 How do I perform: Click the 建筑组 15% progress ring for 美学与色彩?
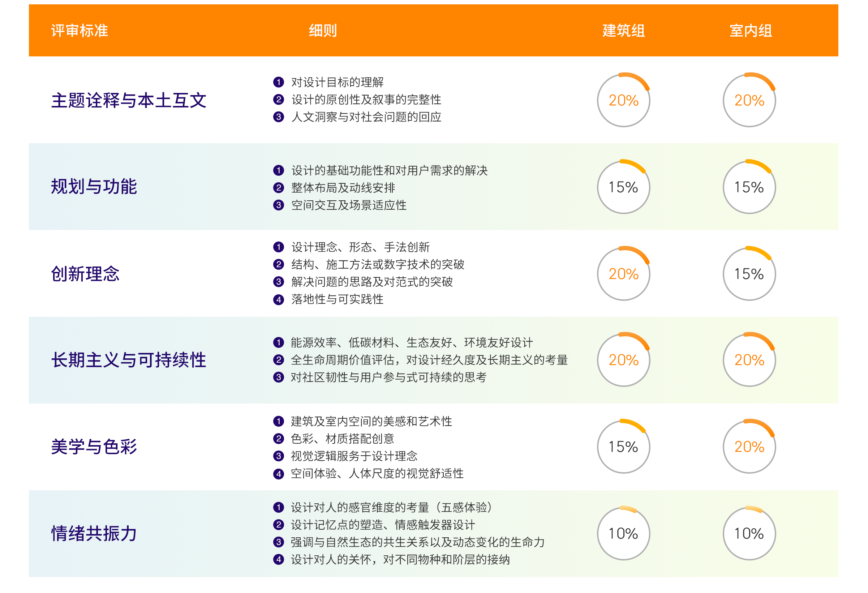(x=623, y=447)
